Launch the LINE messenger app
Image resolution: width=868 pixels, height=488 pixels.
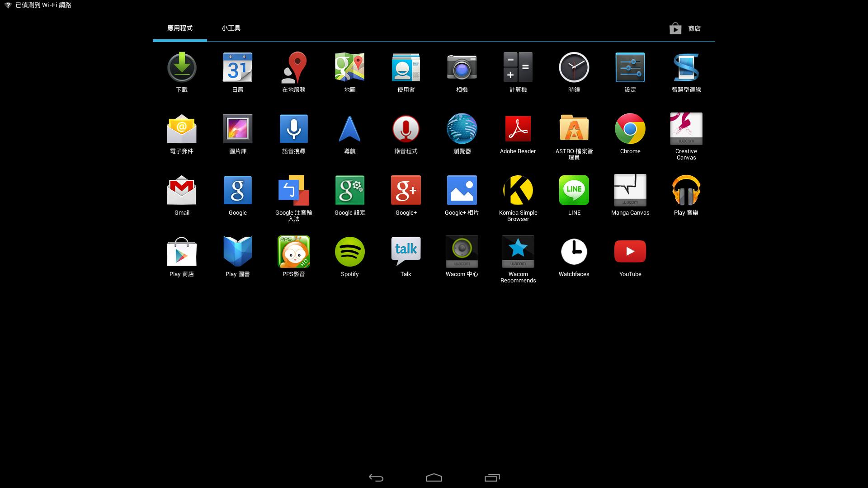[574, 190]
